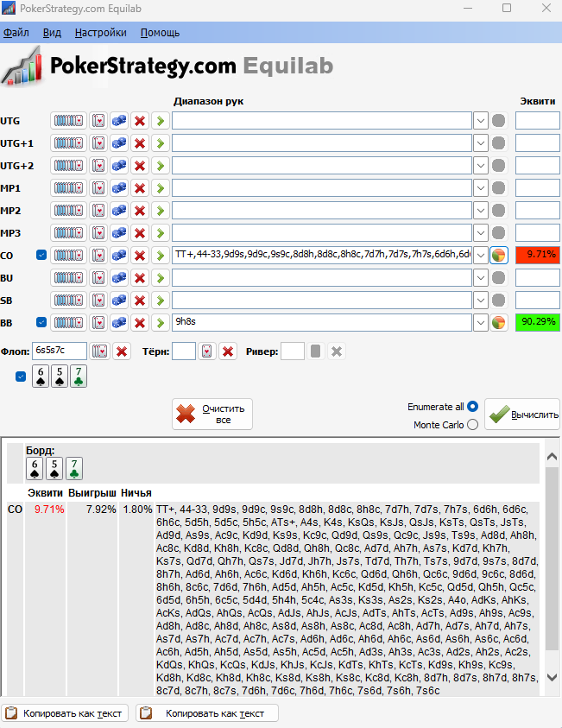Viewport: 562px width, 728px height.
Task: Clear the turn card with red X
Action: 228,351
